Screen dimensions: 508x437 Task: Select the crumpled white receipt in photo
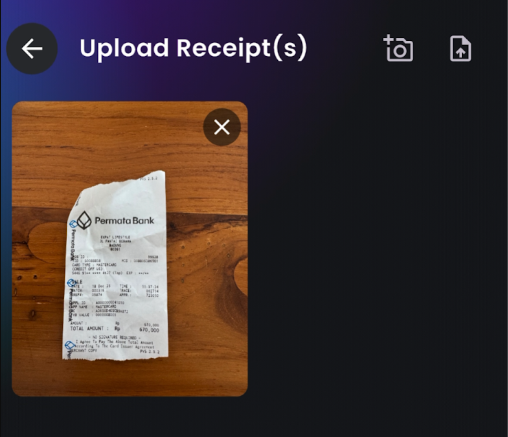[x=115, y=266]
